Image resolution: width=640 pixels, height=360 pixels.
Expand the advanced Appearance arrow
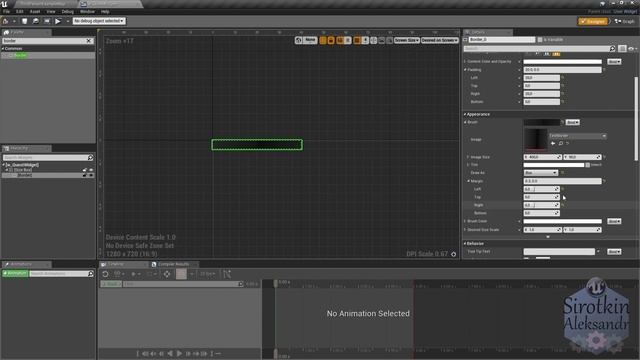coord(548,237)
